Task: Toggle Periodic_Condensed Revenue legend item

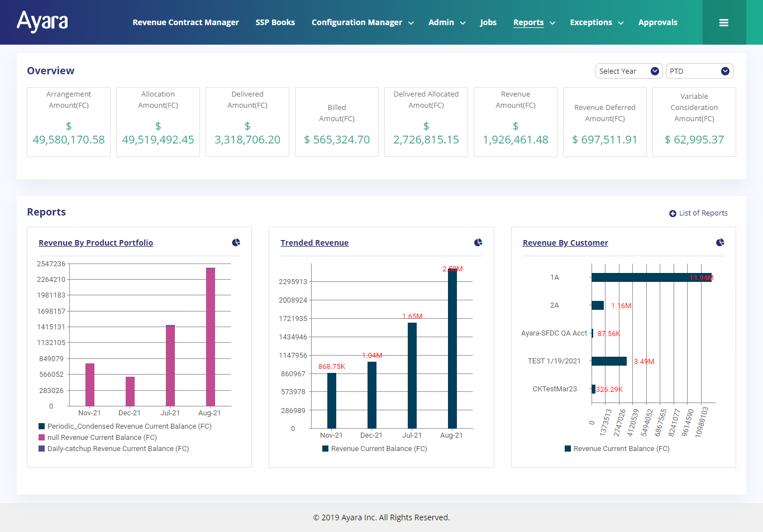Action: click(x=125, y=426)
